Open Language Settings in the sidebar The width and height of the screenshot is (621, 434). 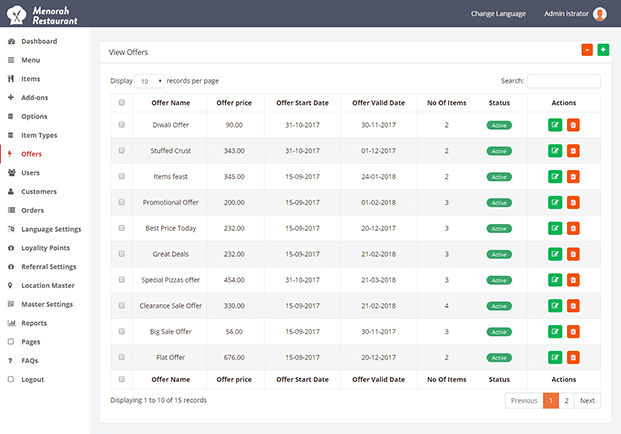51,229
